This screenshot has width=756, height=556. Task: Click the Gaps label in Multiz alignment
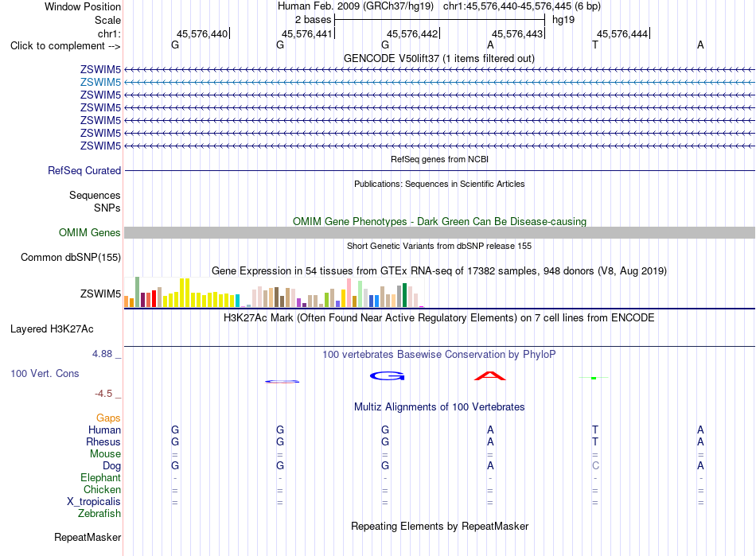[108, 418]
